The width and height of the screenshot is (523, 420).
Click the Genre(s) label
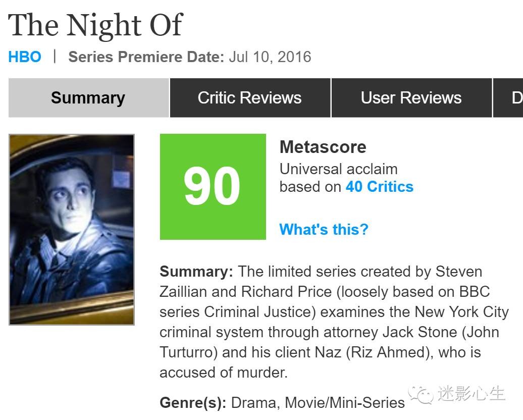(193, 403)
